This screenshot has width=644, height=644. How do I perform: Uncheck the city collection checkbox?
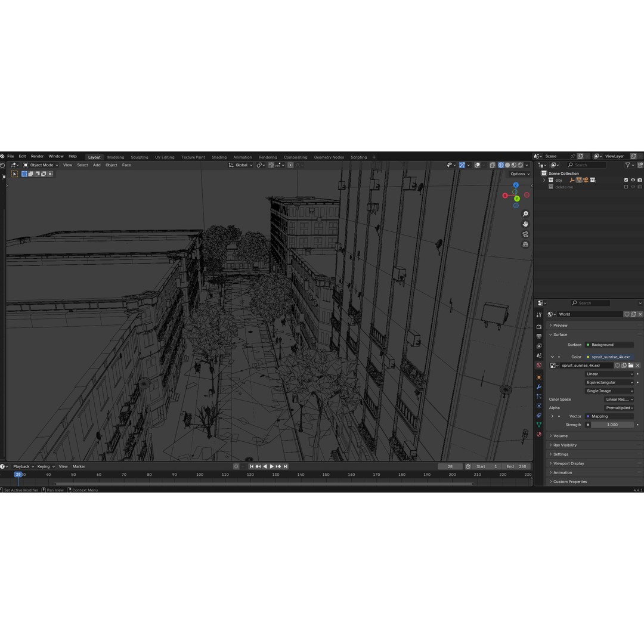[x=626, y=180]
